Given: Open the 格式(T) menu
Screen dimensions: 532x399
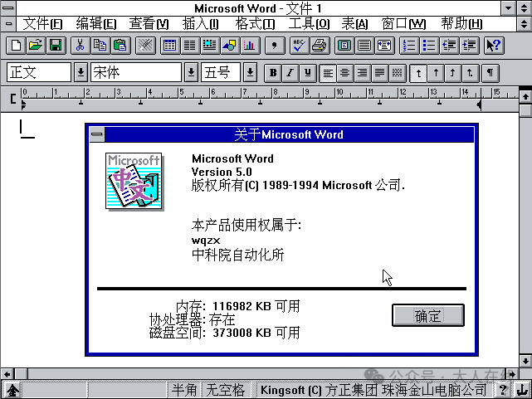Looking at the screenshot, I should [x=255, y=24].
